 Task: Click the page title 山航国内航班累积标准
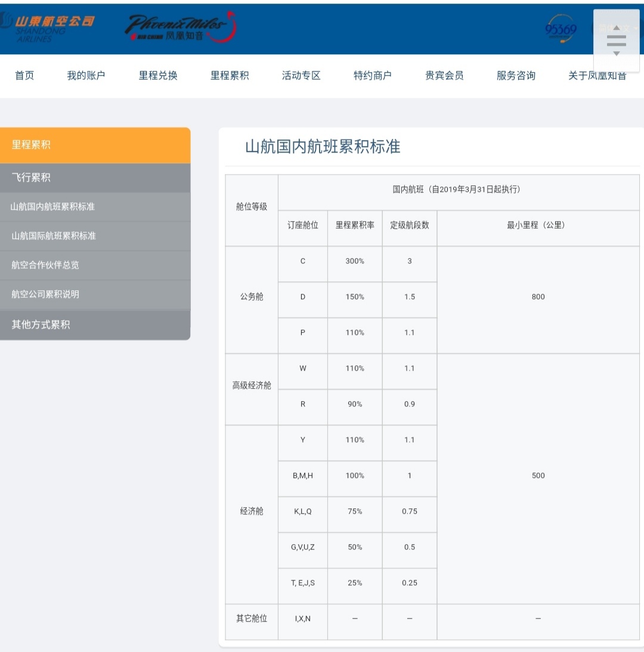coord(323,147)
